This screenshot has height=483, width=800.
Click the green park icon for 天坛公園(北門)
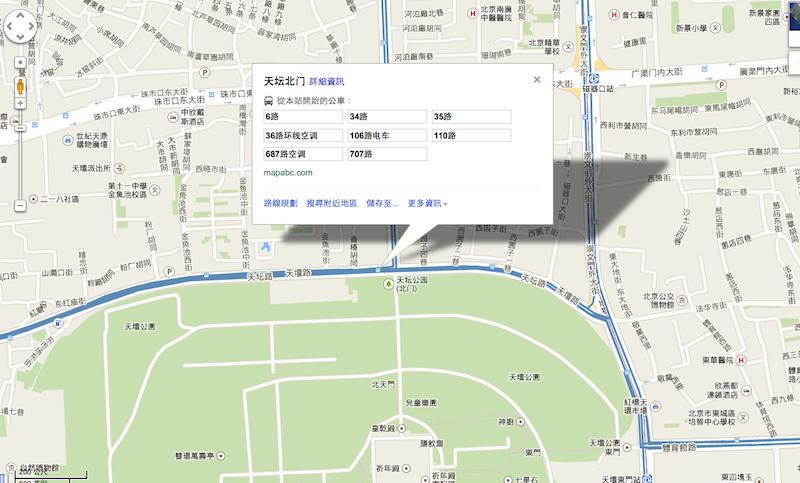[389, 284]
